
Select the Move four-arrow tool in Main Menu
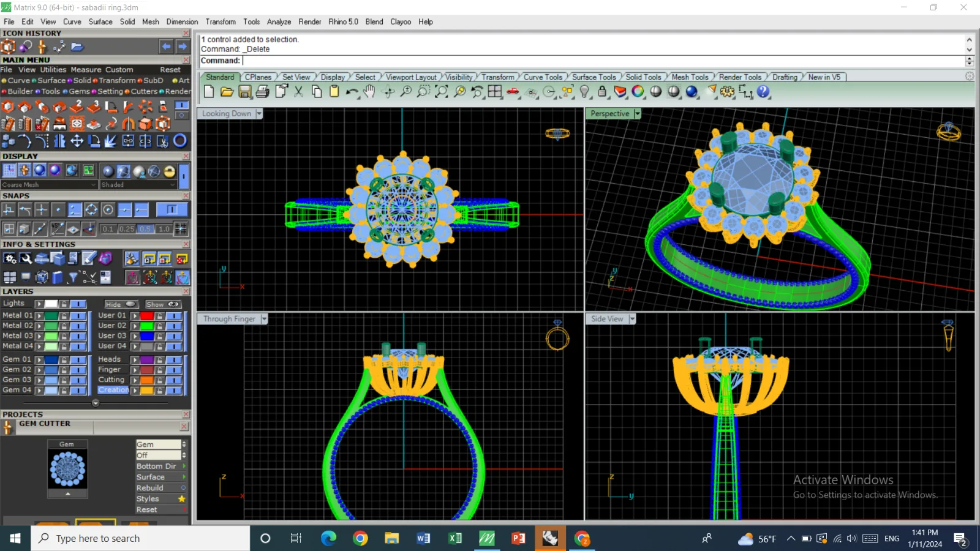[77, 141]
